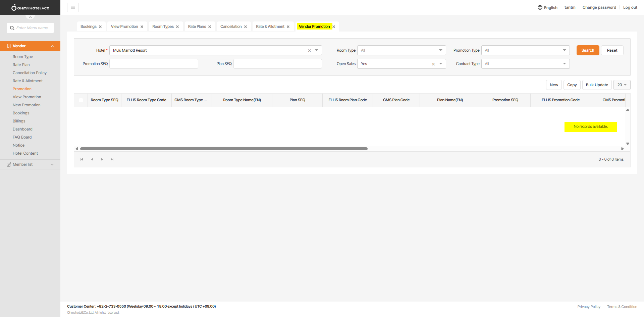Click the Bulk Update button
This screenshot has width=644, height=317.
pos(597,85)
